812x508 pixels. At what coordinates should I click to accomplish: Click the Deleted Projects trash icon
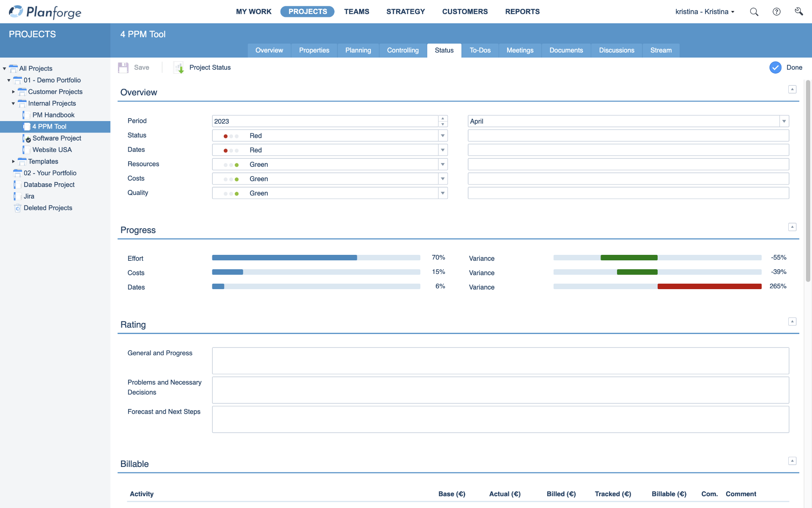(x=17, y=208)
